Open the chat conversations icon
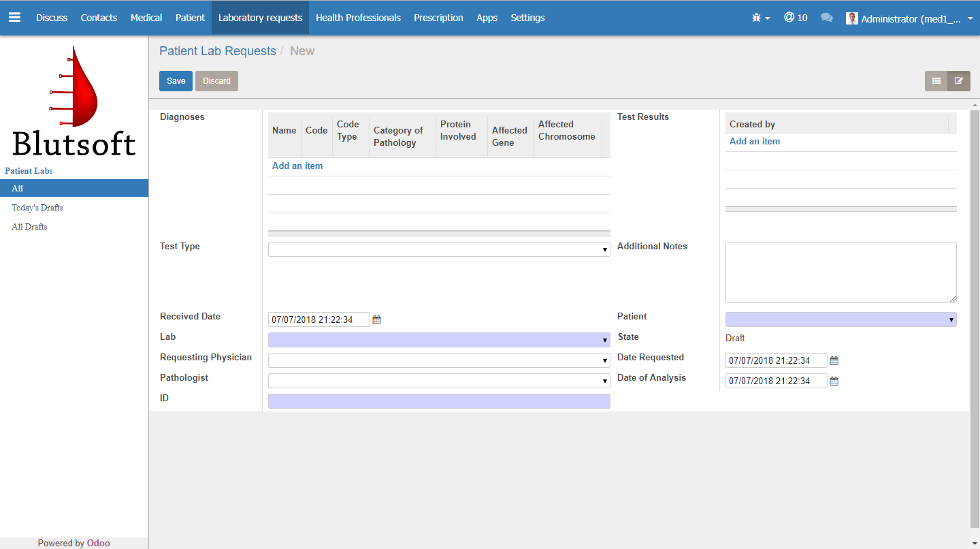Viewport: 980px width, 549px height. [826, 18]
